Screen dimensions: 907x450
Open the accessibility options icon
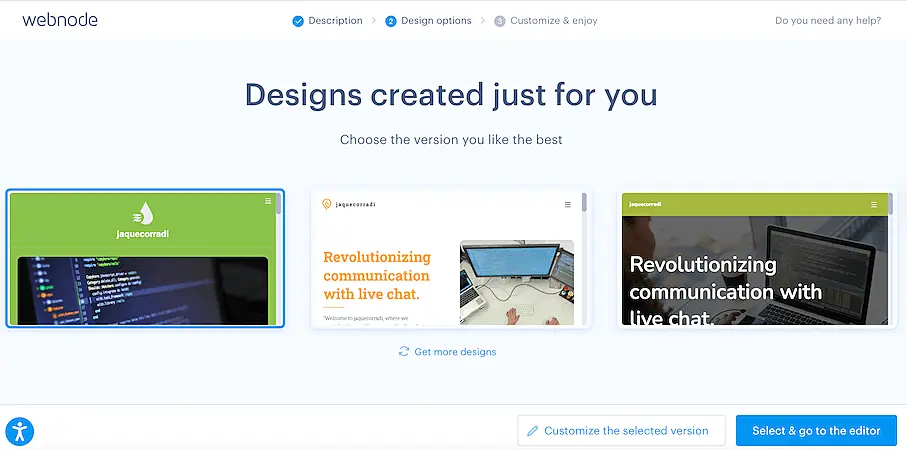(20, 431)
